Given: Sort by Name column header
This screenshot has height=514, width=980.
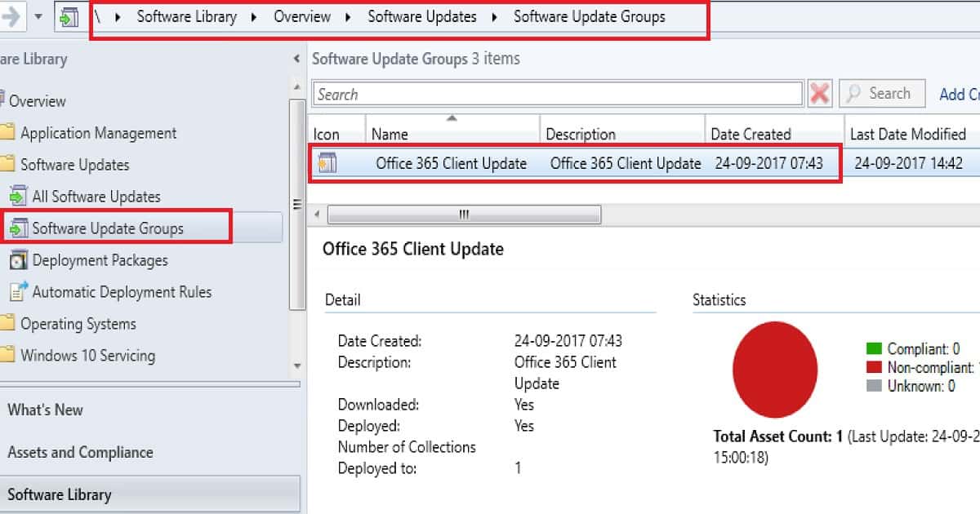Looking at the screenshot, I should (452, 133).
